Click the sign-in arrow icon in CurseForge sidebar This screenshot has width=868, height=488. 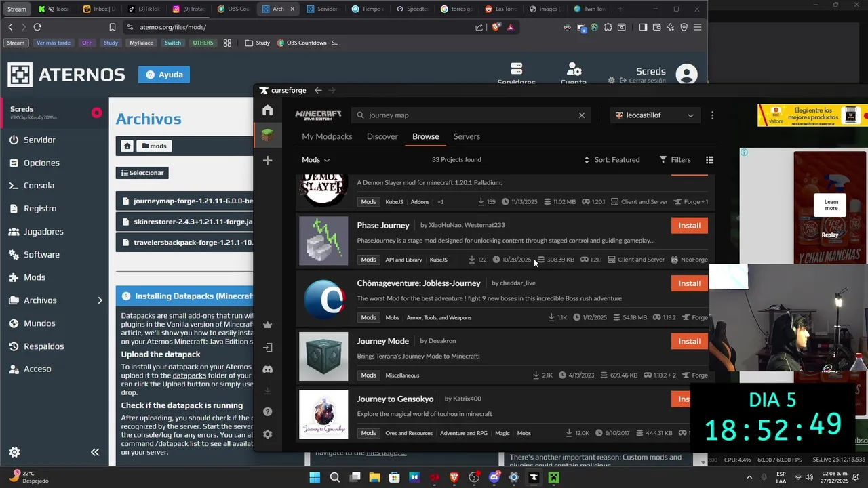(x=268, y=348)
